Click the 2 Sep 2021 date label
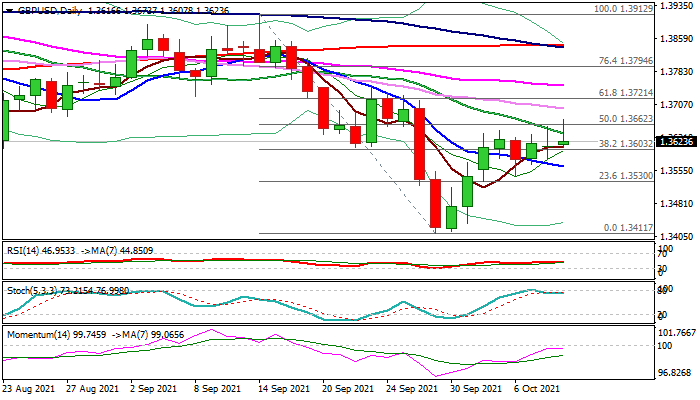The image size is (700, 400). click(x=156, y=389)
